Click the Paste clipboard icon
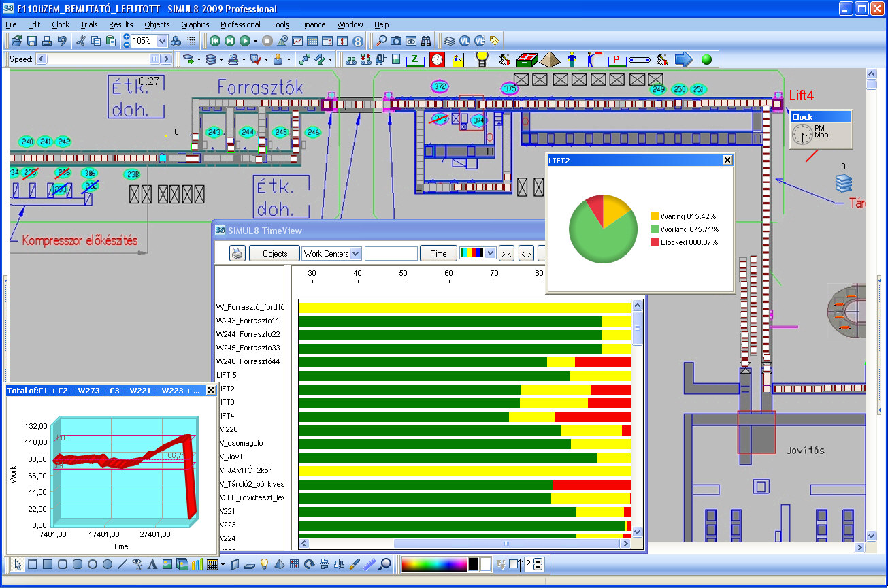This screenshot has height=588, width=888. (111, 41)
